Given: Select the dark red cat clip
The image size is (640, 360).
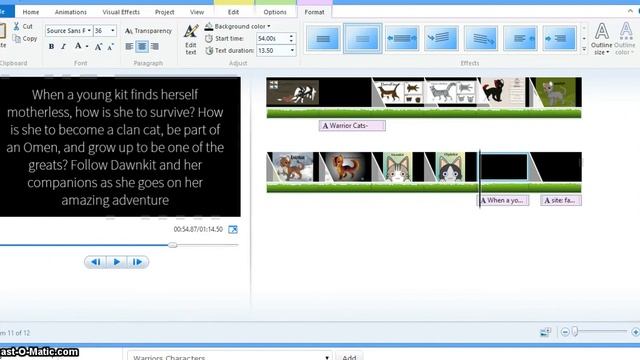Looking at the screenshot, I should pyautogui.click(x=503, y=92).
